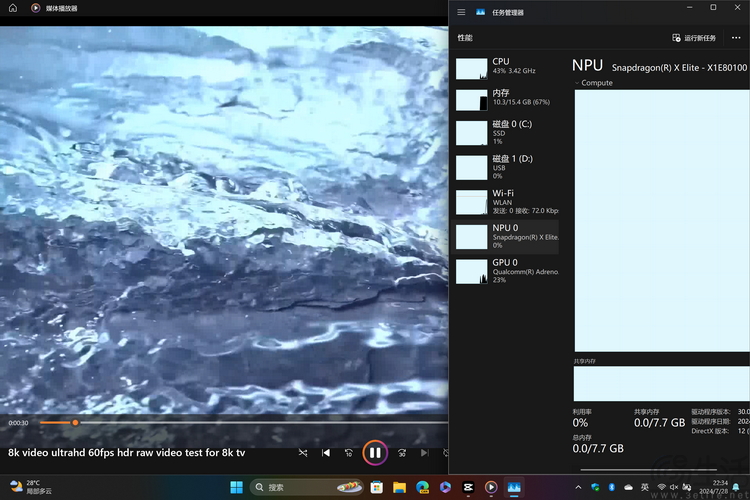Open Bluetooth tray icon
Screen dimensions: 750x500
click(x=611, y=487)
